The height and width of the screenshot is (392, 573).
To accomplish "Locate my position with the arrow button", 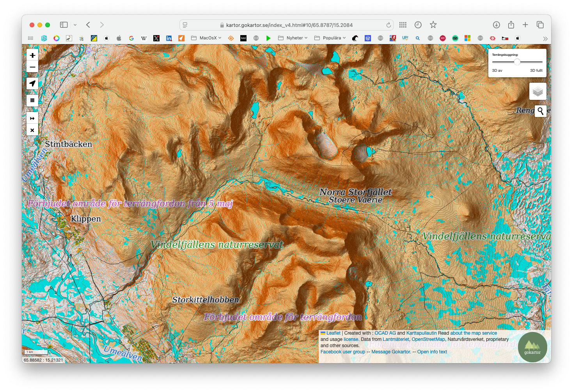I will (x=32, y=83).
